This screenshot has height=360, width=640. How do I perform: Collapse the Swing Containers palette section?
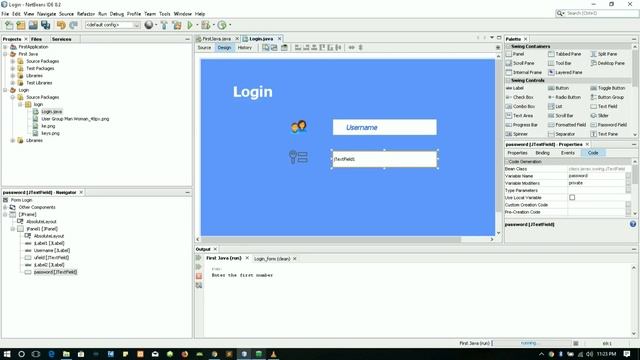tap(508, 47)
